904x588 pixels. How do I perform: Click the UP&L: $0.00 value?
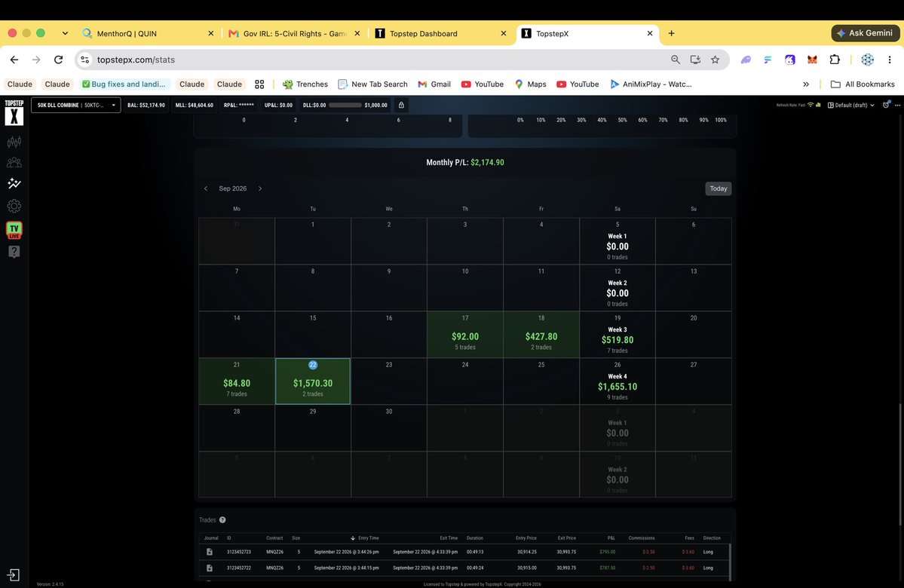278,105
